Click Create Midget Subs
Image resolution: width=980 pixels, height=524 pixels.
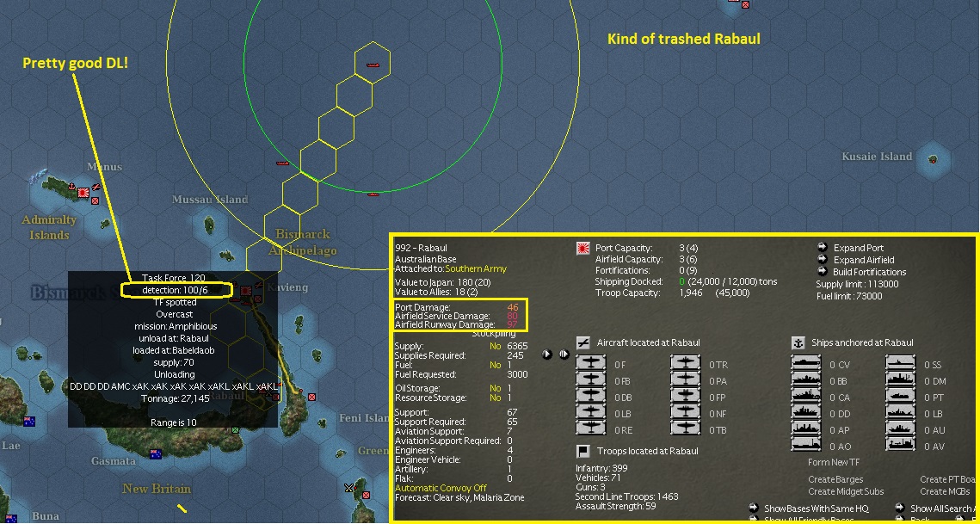(846, 491)
